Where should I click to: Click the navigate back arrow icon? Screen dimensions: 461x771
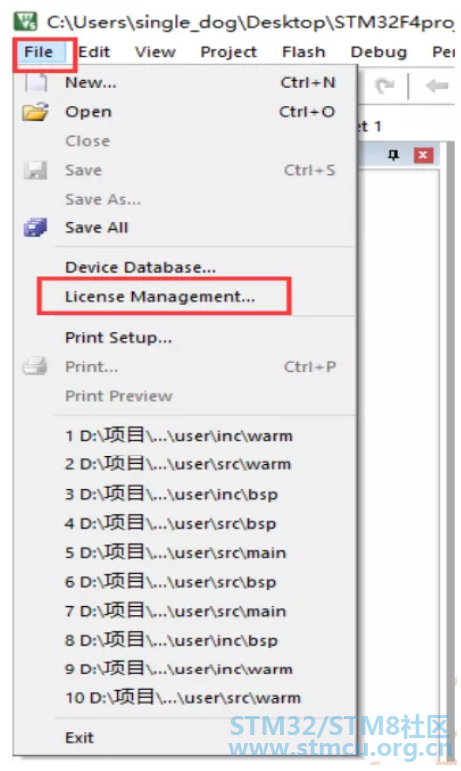click(437, 86)
